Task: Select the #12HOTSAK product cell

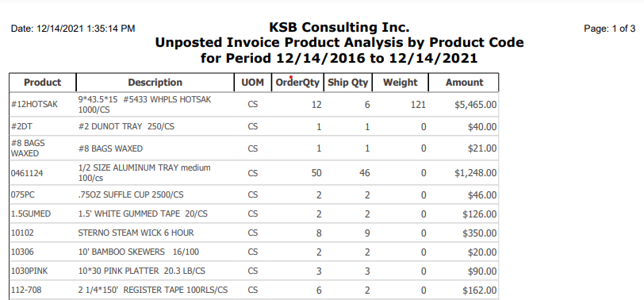Action: (x=35, y=105)
